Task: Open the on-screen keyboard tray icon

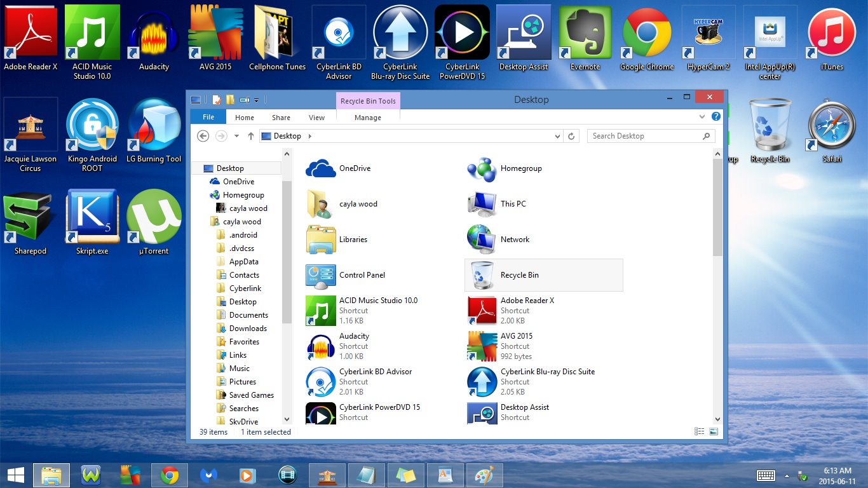Action: point(766,475)
